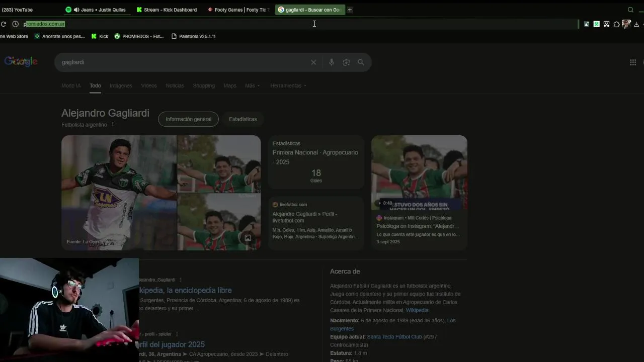Image resolution: width=644 pixels, height=362 pixels.
Task: Open the image gallery icon on photos
Action: coord(248,238)
